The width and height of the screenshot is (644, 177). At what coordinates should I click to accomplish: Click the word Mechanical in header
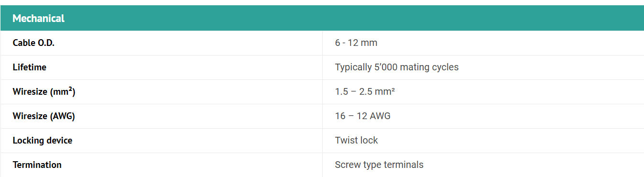coord(38,19)
